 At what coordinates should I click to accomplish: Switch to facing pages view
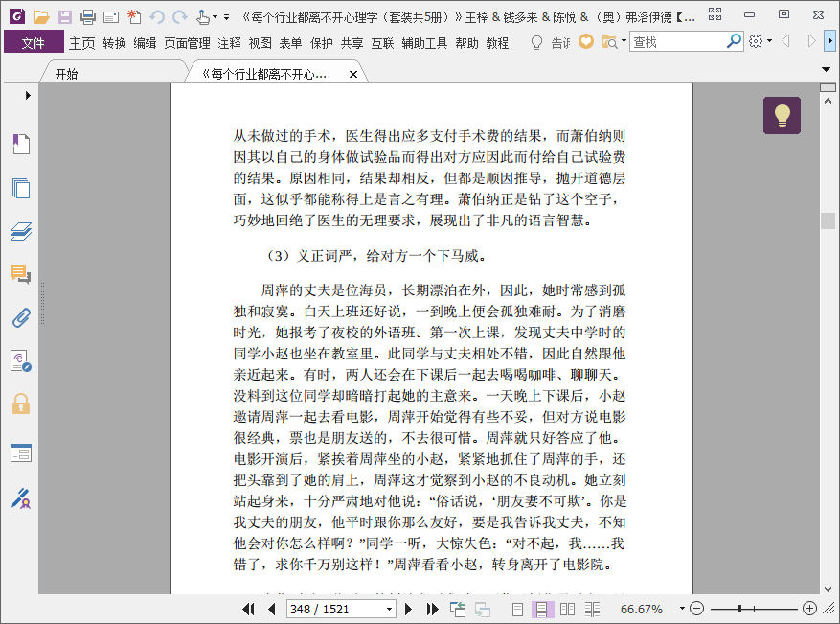pyautogui.click(x=567, y=609)
